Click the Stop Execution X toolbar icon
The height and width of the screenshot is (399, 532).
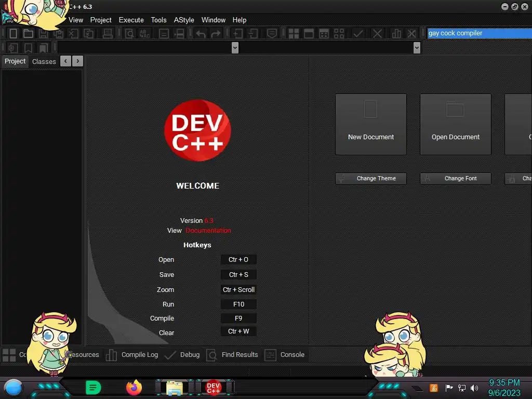(377, 34)
